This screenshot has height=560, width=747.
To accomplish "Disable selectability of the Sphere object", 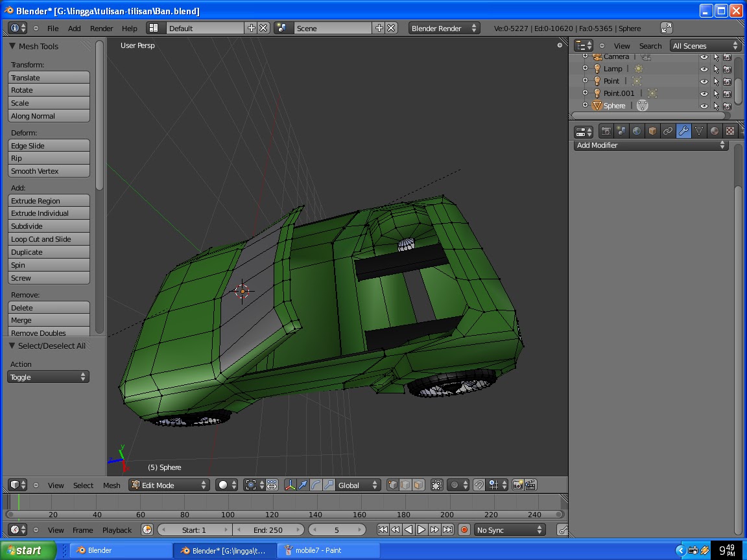I will coord(716,106).
